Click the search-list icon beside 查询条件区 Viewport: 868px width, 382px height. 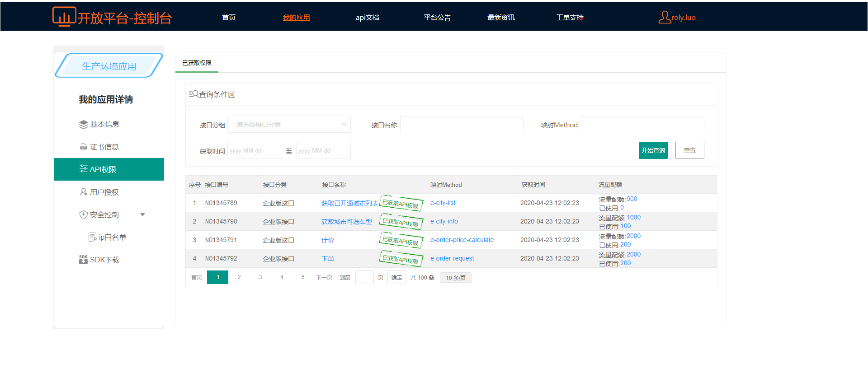point(193,94)
